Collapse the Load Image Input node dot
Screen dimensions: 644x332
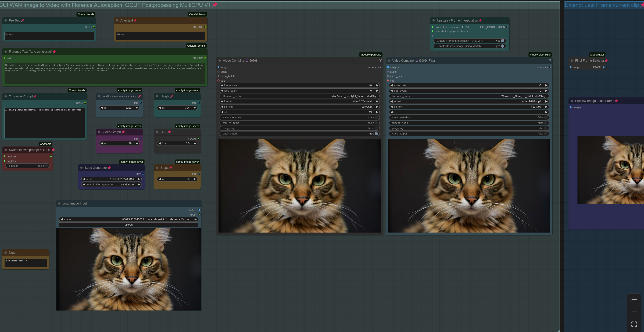(x=59, y=203)
